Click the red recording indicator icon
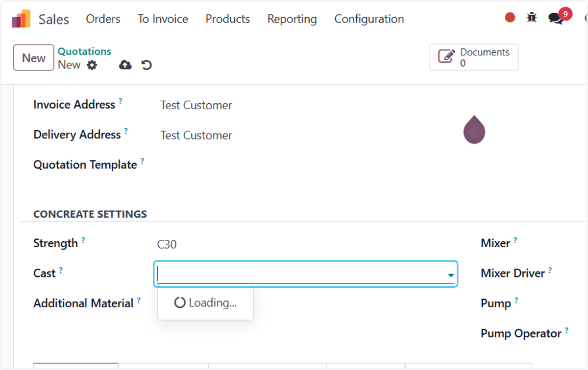Viewport: 588px width, 370px height. coord(510,18)
